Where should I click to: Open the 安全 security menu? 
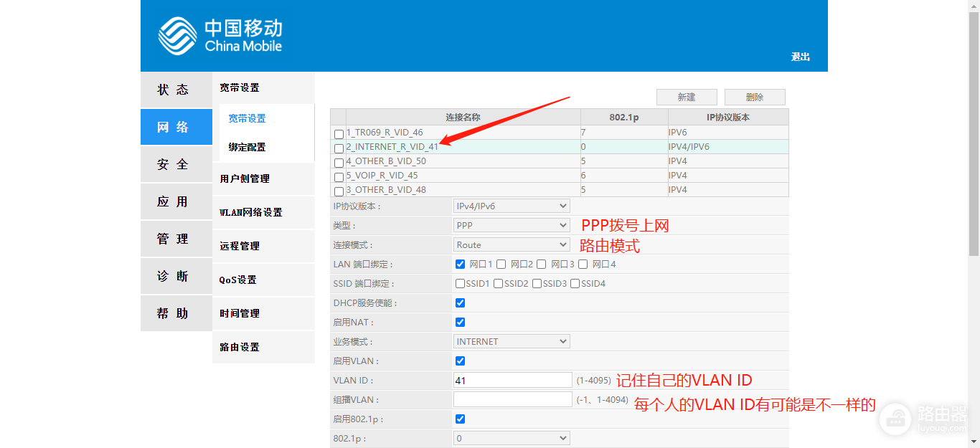tap(173, 164)
